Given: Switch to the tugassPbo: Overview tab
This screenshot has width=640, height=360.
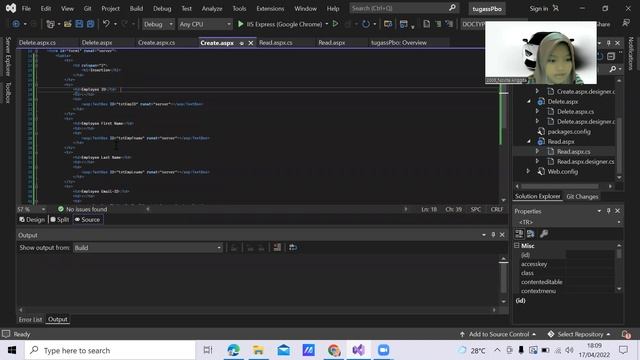Looking at the screenshot, I should click(x=399, y=42).
